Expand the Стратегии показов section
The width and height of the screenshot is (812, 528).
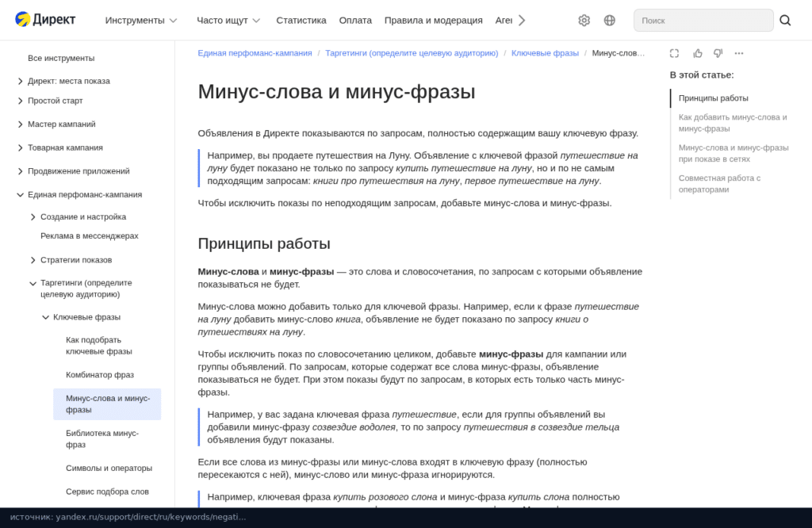click(33, 260)
